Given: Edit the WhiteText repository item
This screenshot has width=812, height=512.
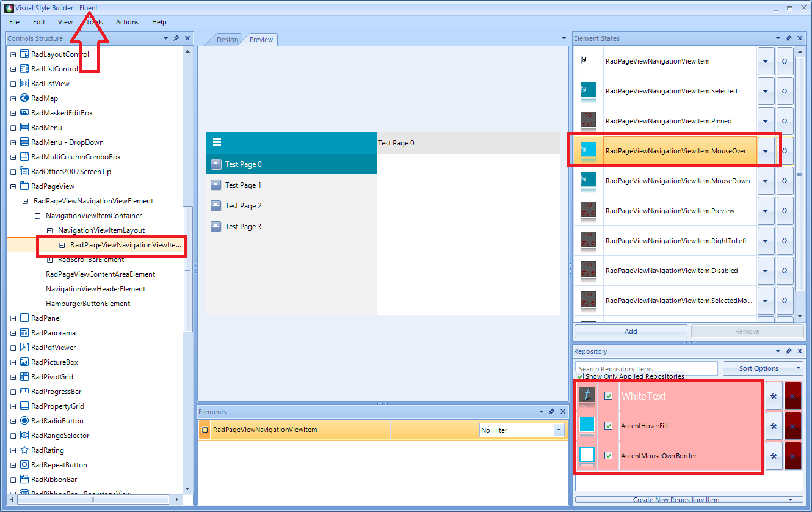Looking at the screenshot, I should point(774,396).
